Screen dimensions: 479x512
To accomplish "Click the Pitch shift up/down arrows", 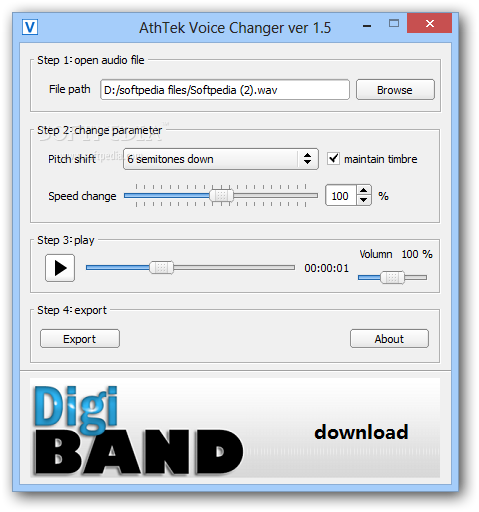I will (x=307, y=159).
